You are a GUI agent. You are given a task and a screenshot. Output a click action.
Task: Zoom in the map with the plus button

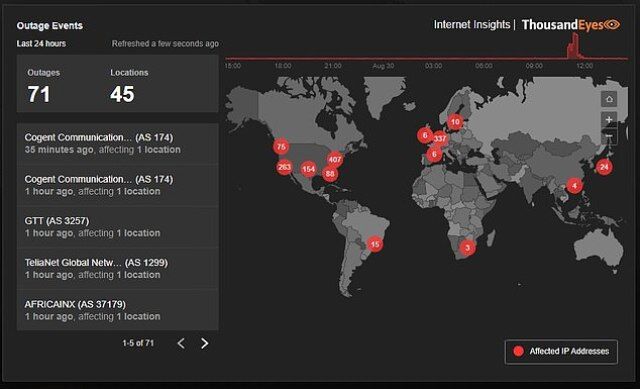pos(609,119)
